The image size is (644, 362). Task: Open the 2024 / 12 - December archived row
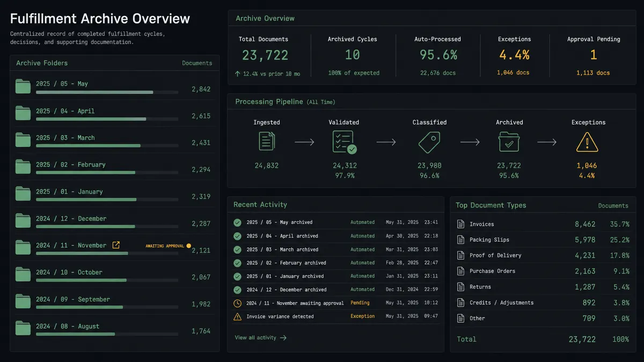[336, 290]
